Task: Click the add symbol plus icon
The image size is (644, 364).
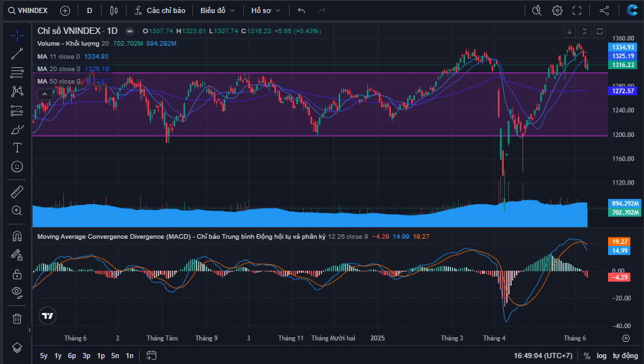Action: point(65,10)
